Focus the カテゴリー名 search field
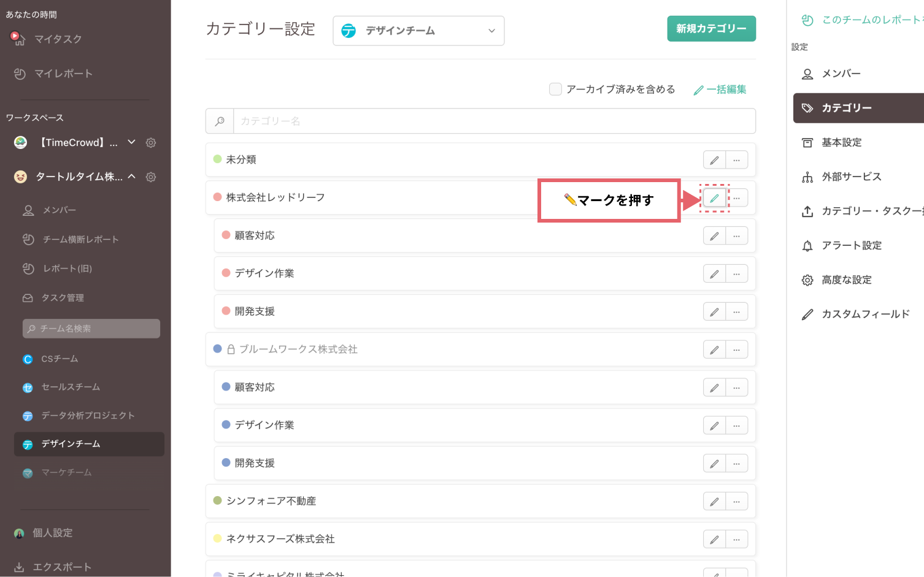The width and height of the screenshot is (924, 577). 494,121
